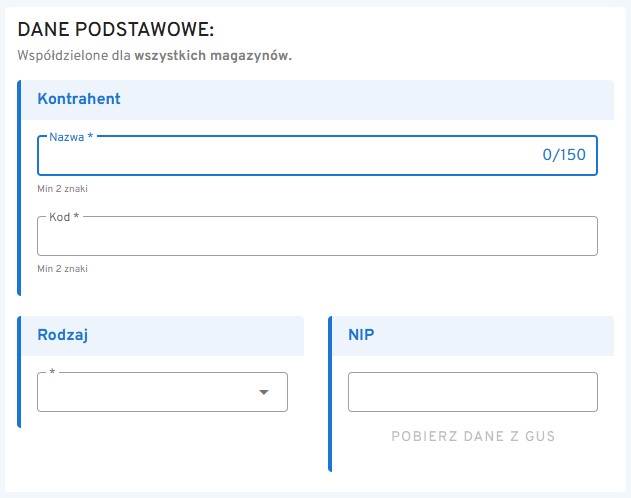Click the blue bar beside NIP section
Image resolution: width=631 pixels, height=498 pixels.
(x=330, y=393)
